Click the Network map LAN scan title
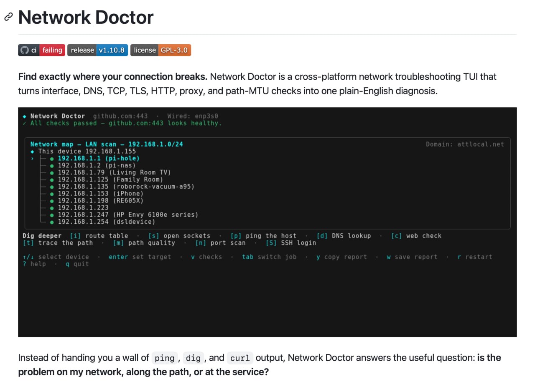The image size is (535, 392). point(107,144)
